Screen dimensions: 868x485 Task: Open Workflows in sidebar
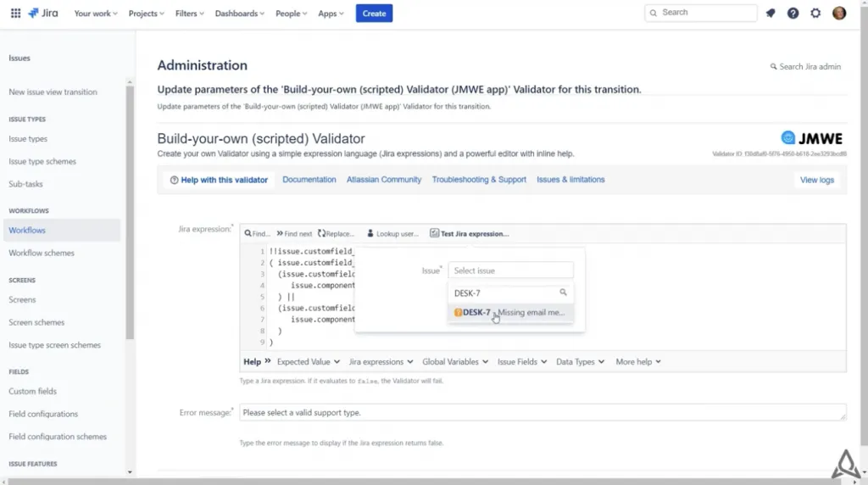coord(61,231)
